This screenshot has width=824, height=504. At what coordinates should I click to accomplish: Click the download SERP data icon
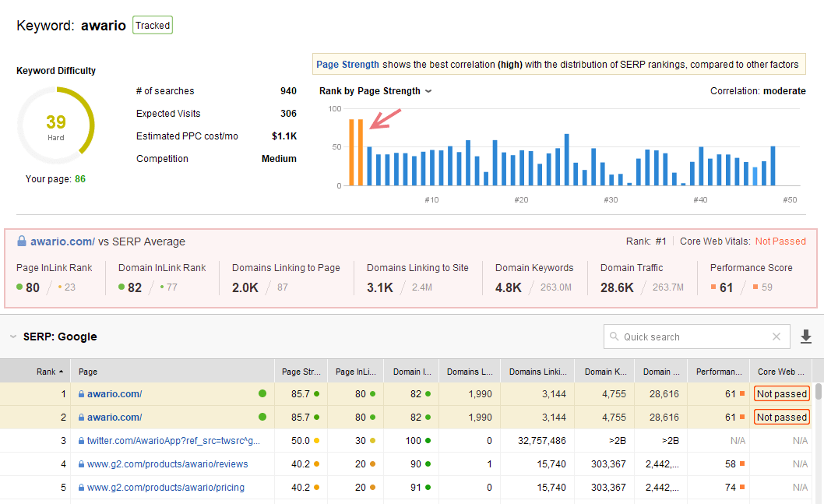pos(805,337)
